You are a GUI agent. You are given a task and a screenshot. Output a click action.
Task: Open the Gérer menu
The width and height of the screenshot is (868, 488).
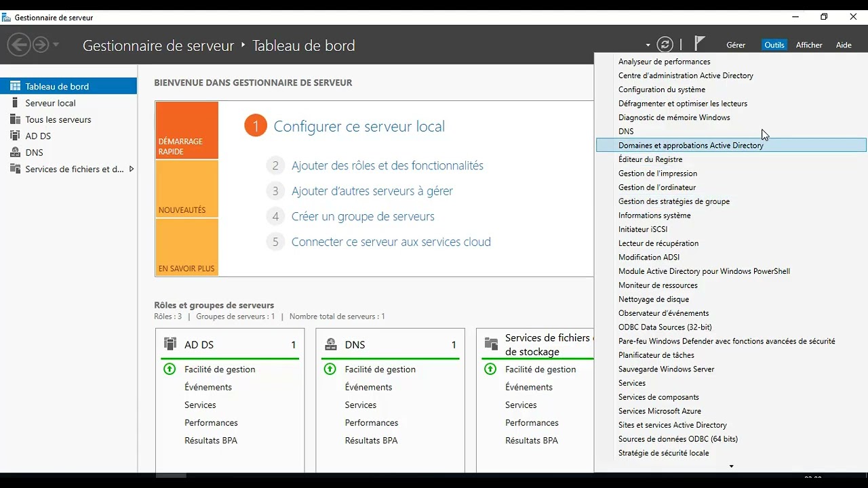pos(736,45)
